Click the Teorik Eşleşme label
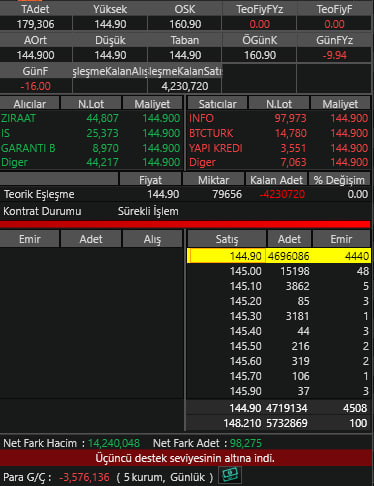 39,194
